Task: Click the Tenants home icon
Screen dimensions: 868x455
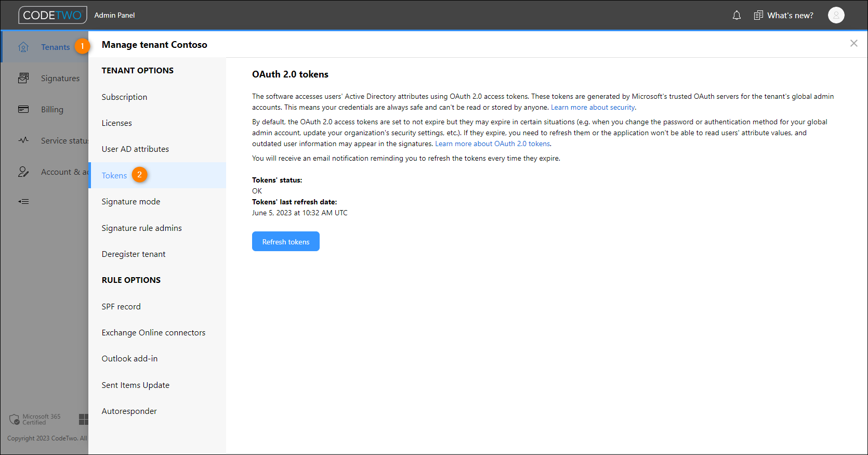Action: 23,47
